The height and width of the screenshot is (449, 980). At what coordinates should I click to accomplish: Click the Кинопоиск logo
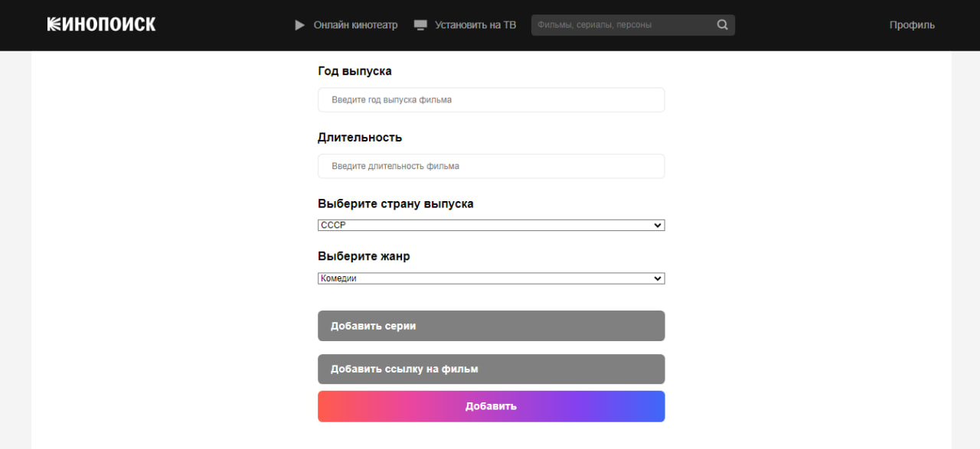click(x=101, y=24)
